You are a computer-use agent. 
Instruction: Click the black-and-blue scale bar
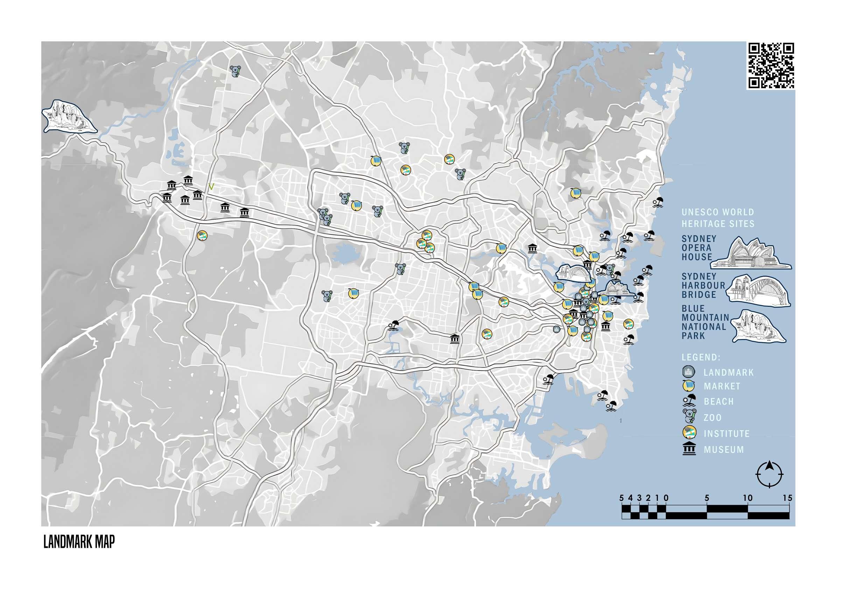pyautogui.click(x=706, y=512)
